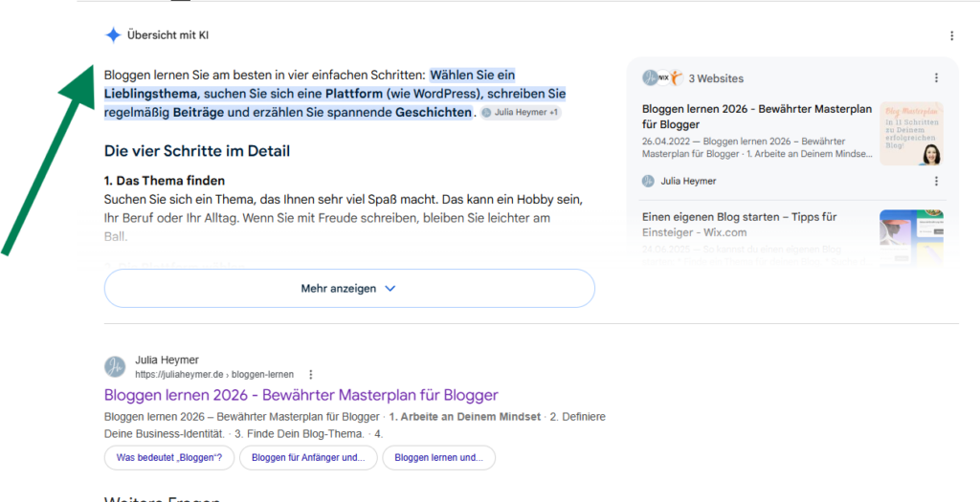The image size is (980, 502).
Task: Open the Bloggen lernen 2026 sidebar card title
Action: (x=757, y=117)
